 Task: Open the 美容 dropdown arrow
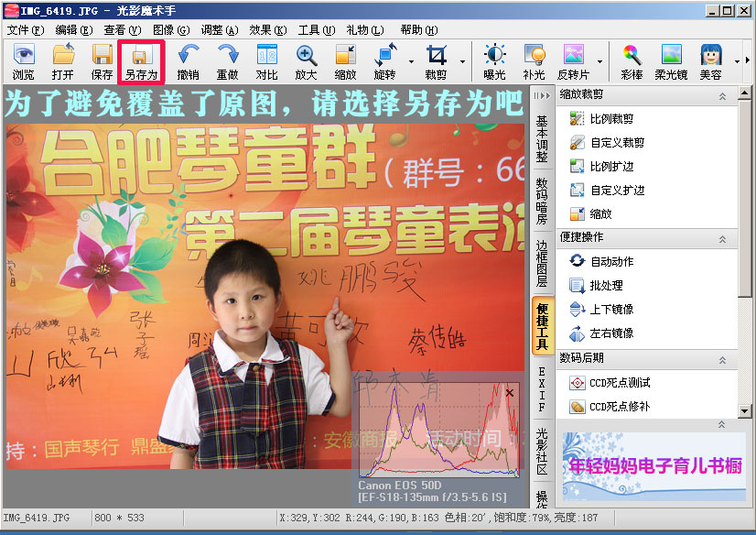pyautogui.click(x=737, y=61)
